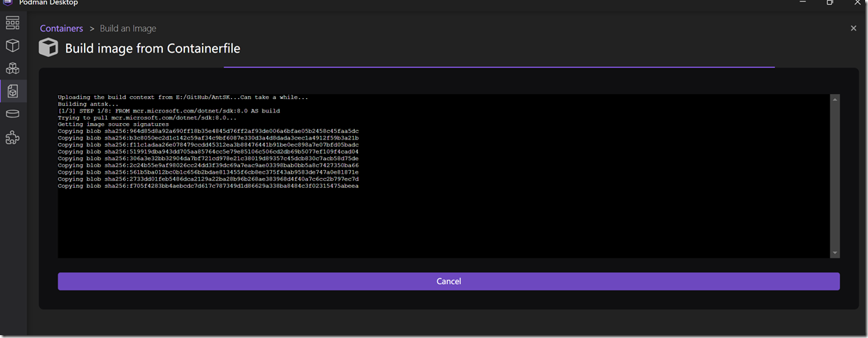
Task: Click the Podman Desktop logo in title bar
Action: tap(7, 3)
